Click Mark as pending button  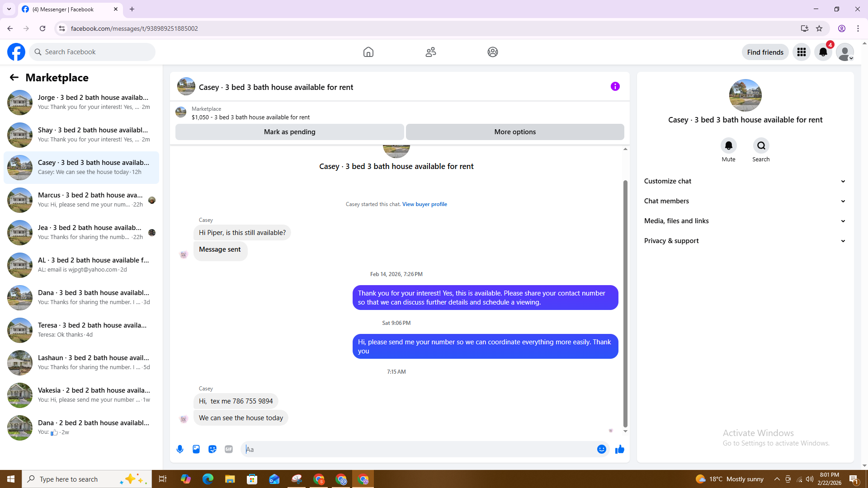pyautogui.click(x=289, y=132)
